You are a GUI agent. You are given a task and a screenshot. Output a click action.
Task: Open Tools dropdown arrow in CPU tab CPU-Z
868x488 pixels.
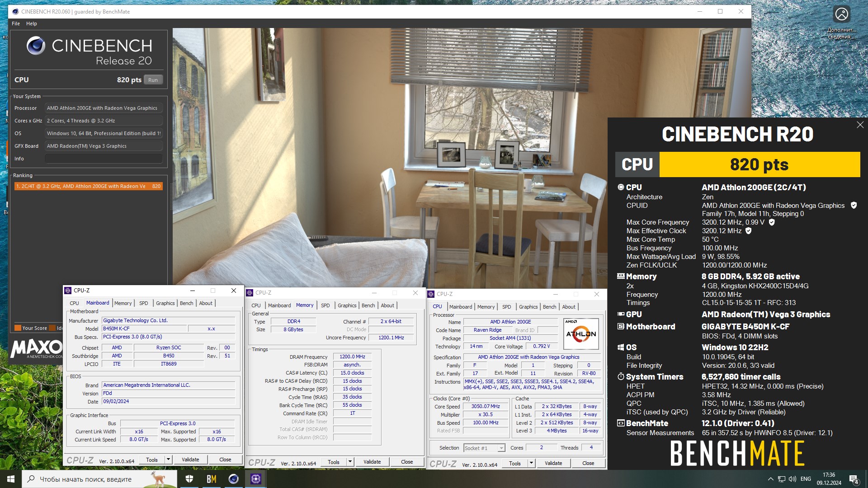[x=531, y=463]
